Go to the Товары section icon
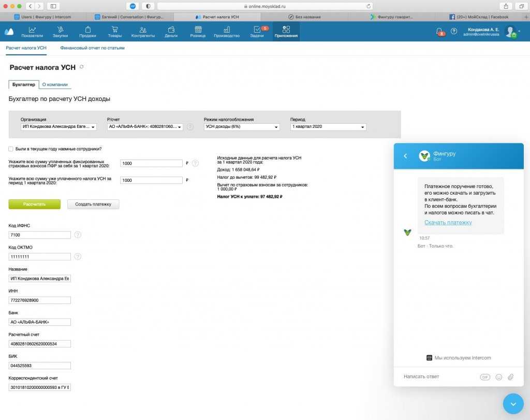The width and height of the screenshot is (530, 420). (x=115, y=30)
